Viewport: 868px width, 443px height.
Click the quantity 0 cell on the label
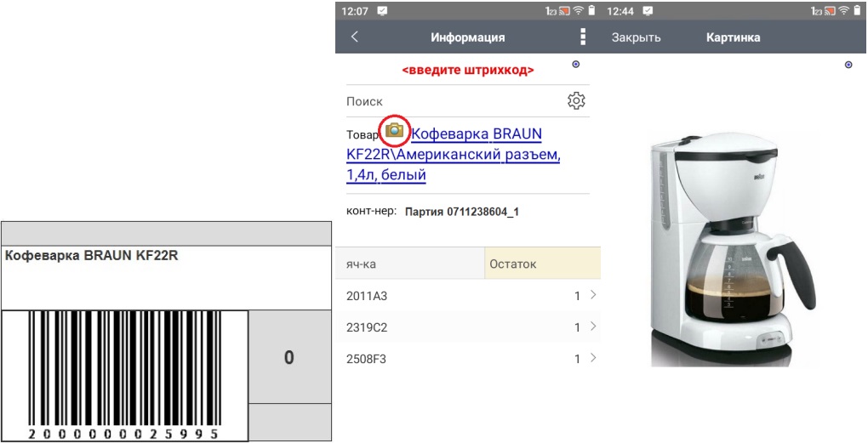(x=289, y=357)
